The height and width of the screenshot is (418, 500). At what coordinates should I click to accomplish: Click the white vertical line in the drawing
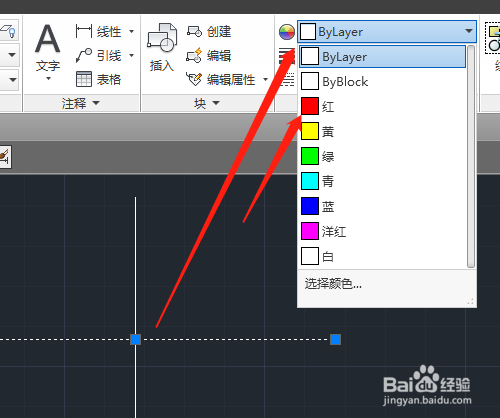[x=135, y=267]
